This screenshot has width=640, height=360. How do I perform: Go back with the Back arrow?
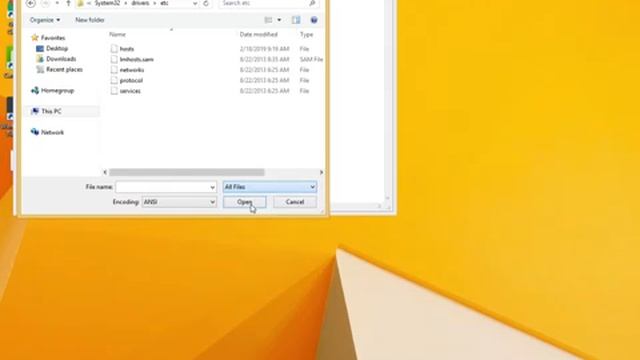(31, 3)
